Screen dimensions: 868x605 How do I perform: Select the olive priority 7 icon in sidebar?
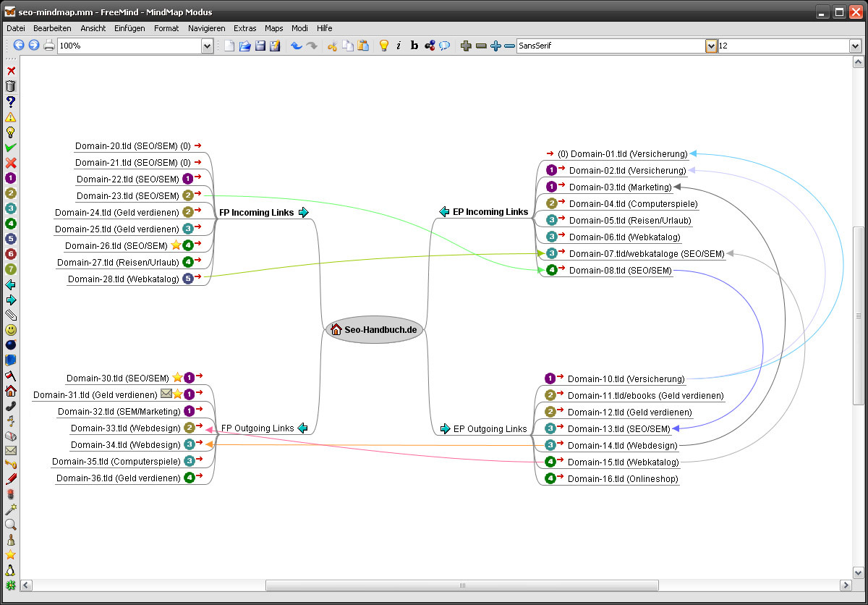coord(11,268)
